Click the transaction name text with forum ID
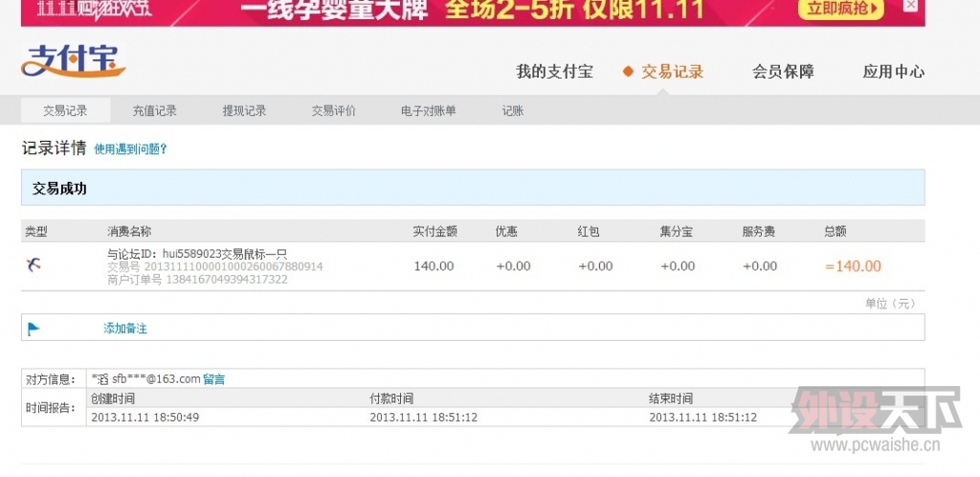The width and height of the screenshot is (980, 477). click(x=190, y=254)
